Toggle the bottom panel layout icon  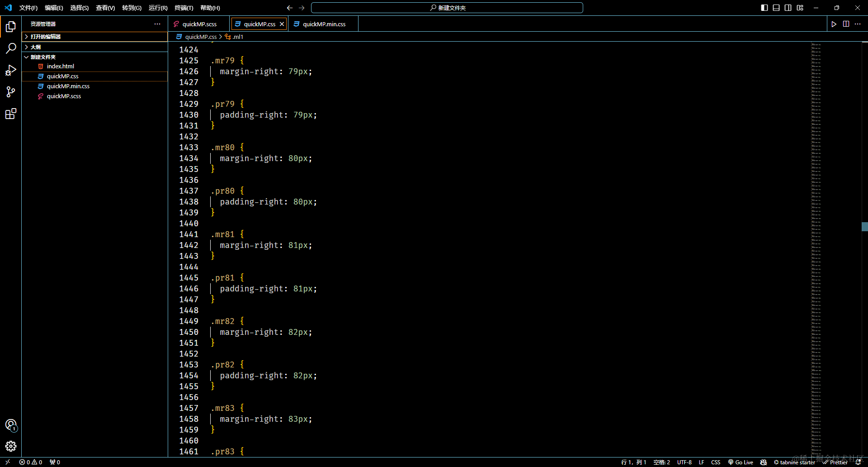pyautogui.click(x=776, y=8)
